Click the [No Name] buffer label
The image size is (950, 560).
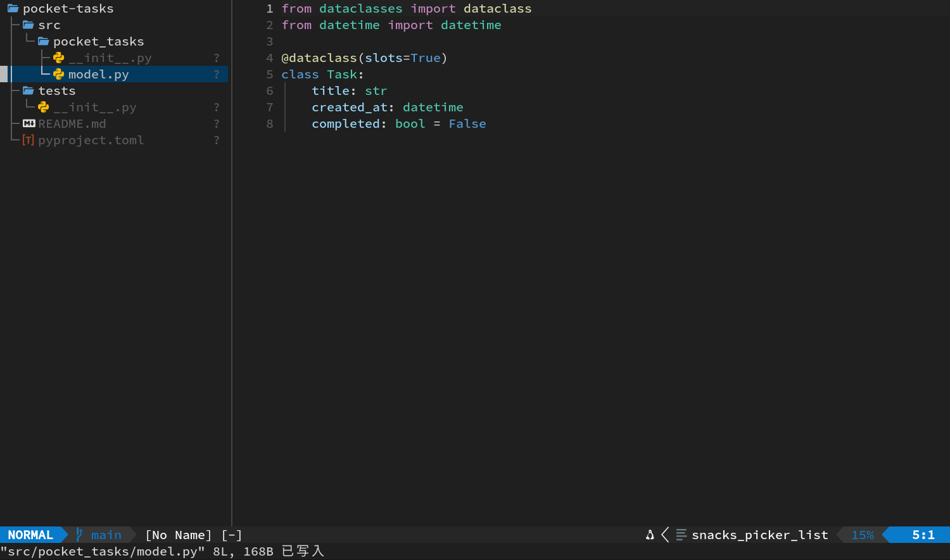pyautogui.click(x=179, y=535)
